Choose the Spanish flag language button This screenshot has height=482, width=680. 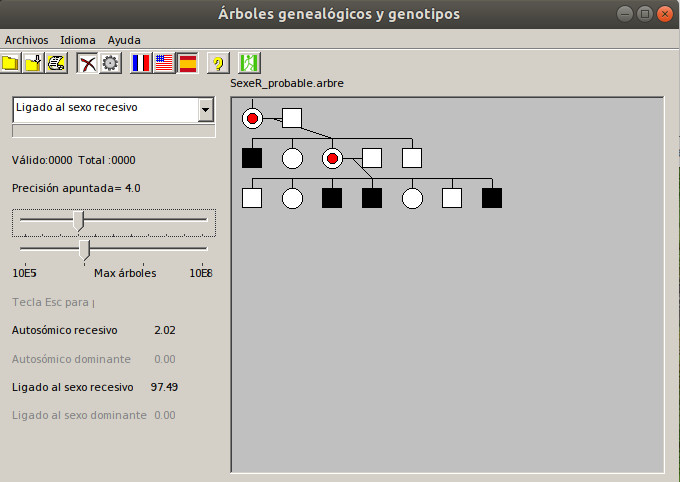(x=187, y=63)
